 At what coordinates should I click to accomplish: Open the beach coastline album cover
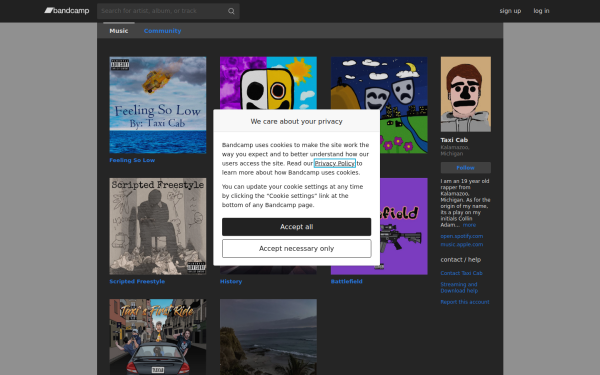[268, 337]
